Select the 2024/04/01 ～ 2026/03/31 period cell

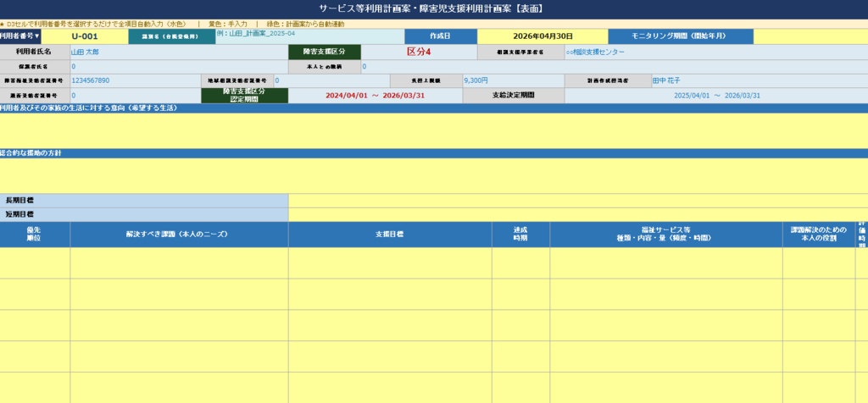coord(376,96)
